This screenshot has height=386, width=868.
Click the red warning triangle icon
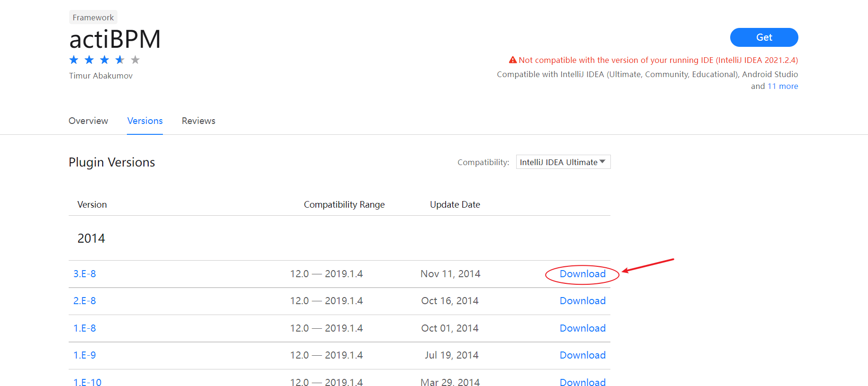coord(513,60)
